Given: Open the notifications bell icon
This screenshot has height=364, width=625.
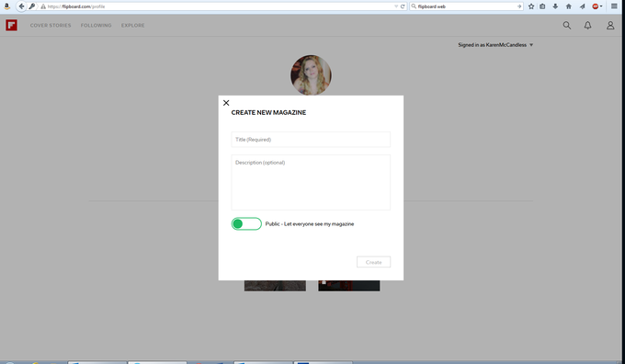Looking at the screenshot, I should tap(587, 25).
